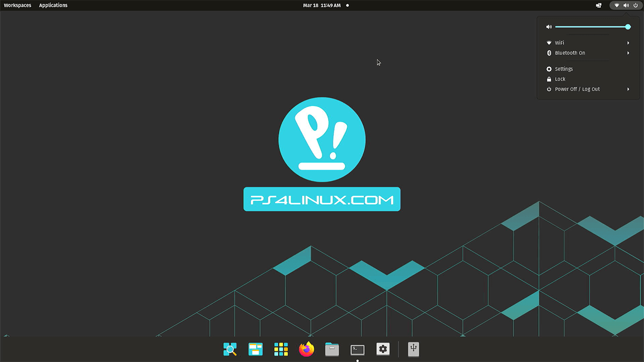Expand the WiFi submenu arrow
Screen dimensions: 644x362
point(628,43)
